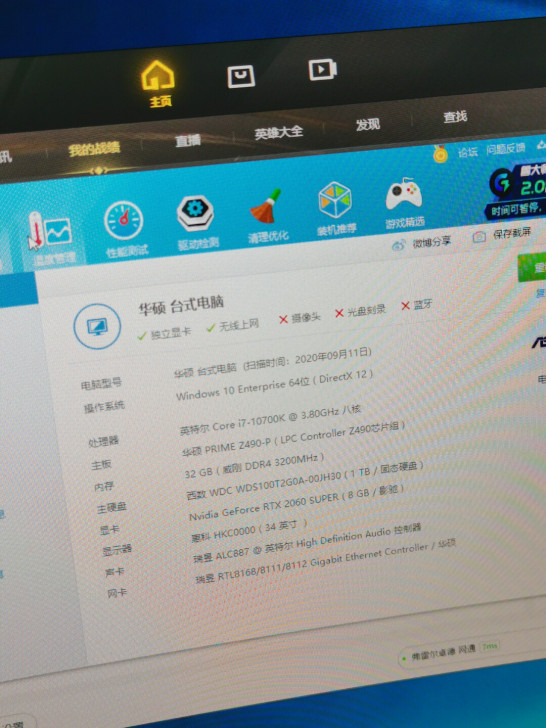Click the 网卡 row label
This screenshot has width=546, height=728.
pyautogui.click(x=117, y=593)
